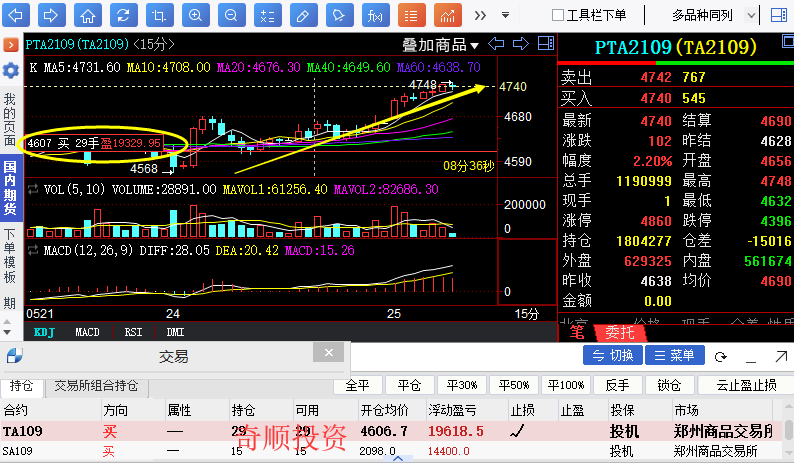This screenshot has width=794, height=463.
Task: Refresh data with the circular arrows icon
Action: (123, 15)
